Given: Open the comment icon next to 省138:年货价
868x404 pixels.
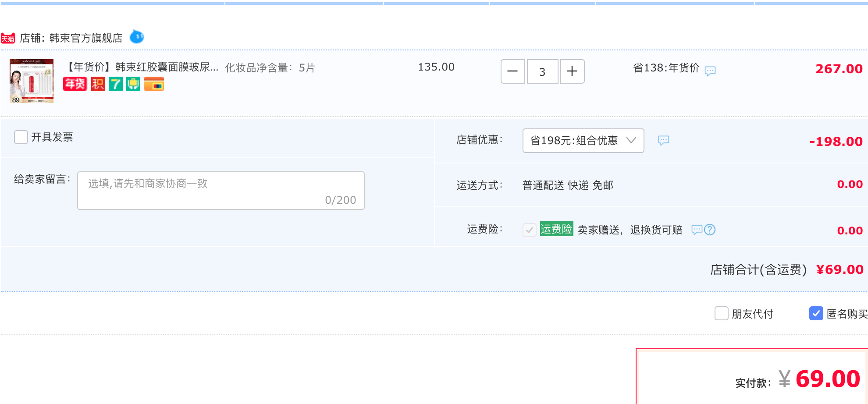Looking at the screenshot, I should 710,71.
